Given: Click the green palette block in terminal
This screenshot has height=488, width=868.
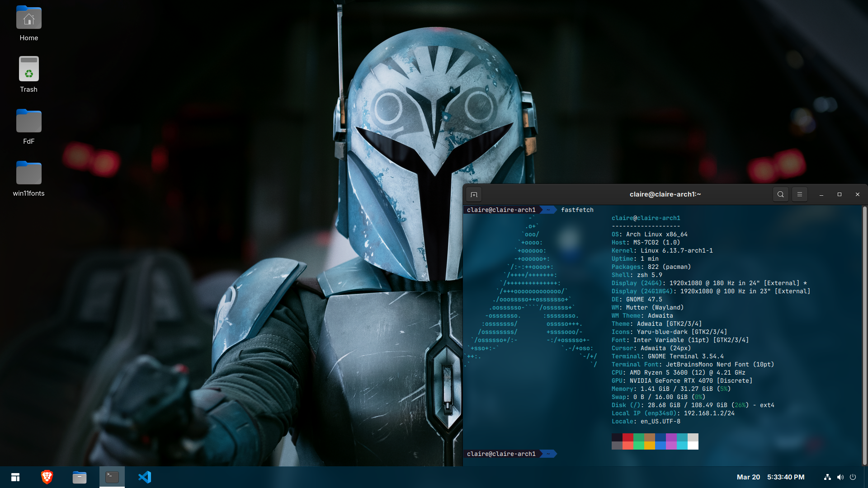Looking at the screenshot, I should tap(639, 437).
